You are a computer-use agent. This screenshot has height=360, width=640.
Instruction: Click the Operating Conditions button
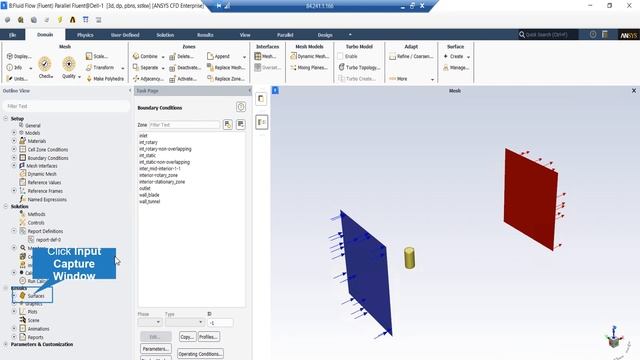pyautogui.click(x=200, y=354)
